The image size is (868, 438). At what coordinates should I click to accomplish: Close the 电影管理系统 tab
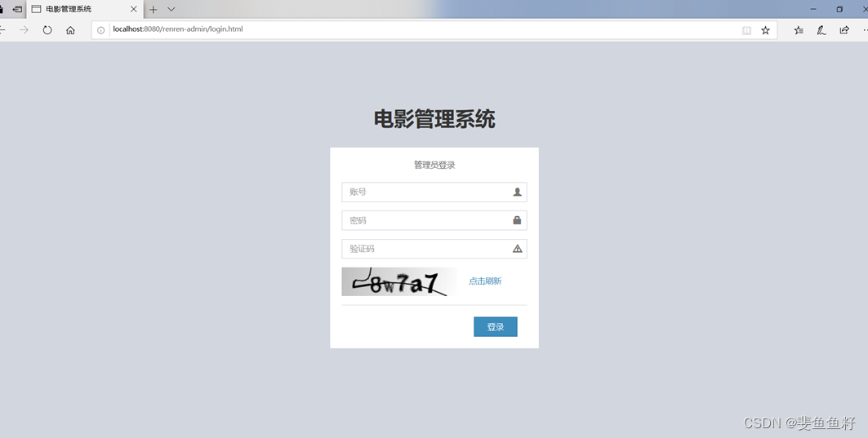pyautogui.click(x=133, y=10)
